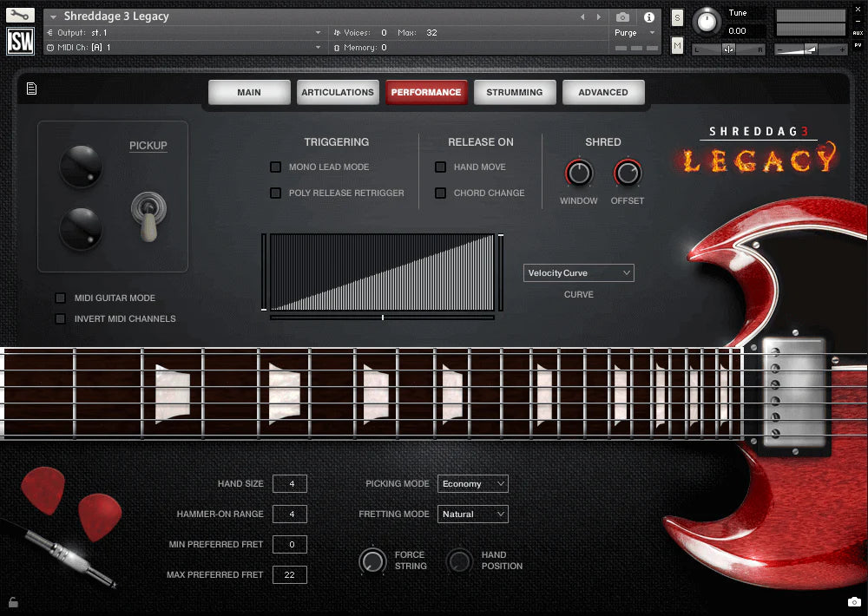Click the camera icon in the bottom-right corner
This screenshot has height=616, width=868.
[x=854, y=601]
